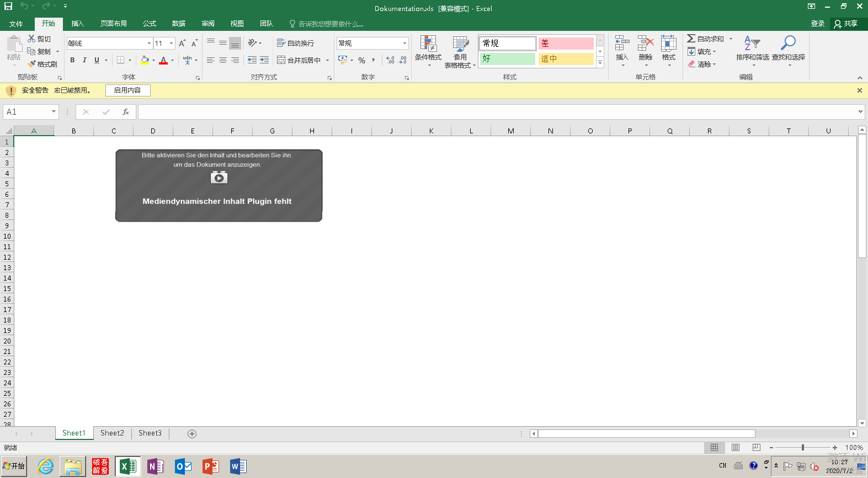Image resolution: width=868 pixels, height=478 pixels.
Task: Open Find and Select (查找和选择)
Action: [x=789, y=51]
